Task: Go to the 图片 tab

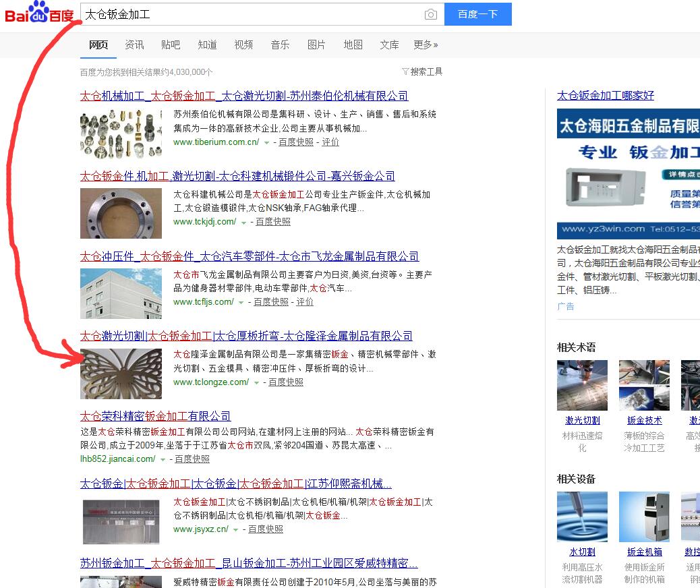Action: 316,45
